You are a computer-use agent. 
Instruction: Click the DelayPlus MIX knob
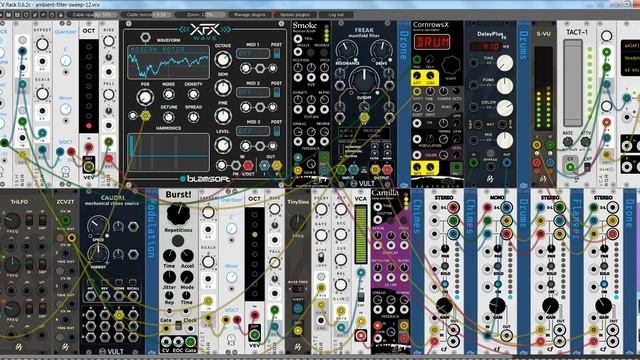click(x=505, y=141)
